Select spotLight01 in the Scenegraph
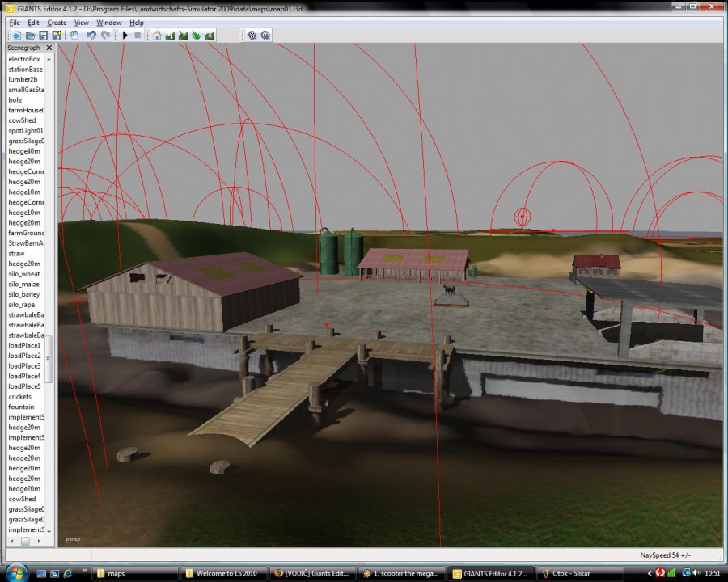This screenshot has width=728, height=582. (26, 130)
